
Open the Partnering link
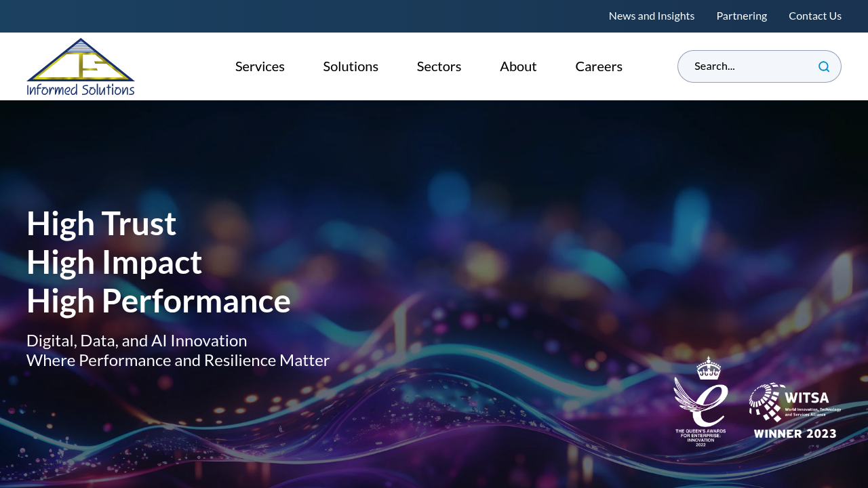742,16
